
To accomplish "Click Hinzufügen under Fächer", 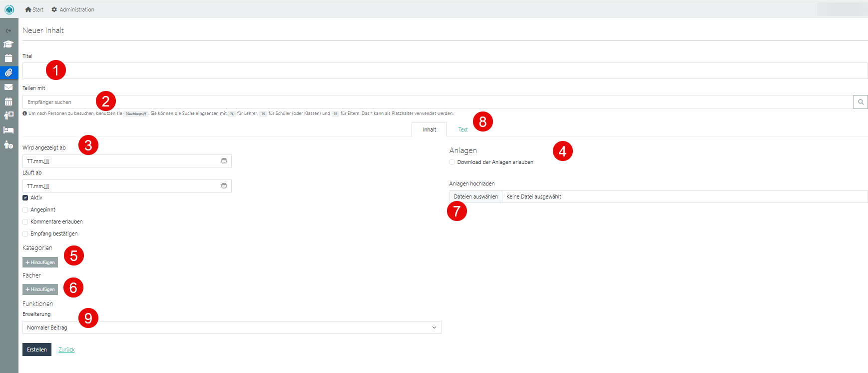I will tap(40, 289).
